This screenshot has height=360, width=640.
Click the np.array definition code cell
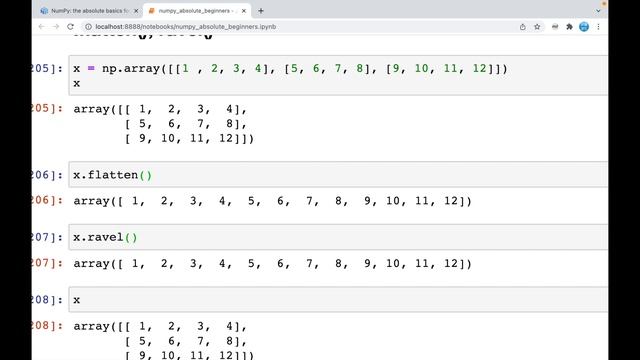click(338, 76)
